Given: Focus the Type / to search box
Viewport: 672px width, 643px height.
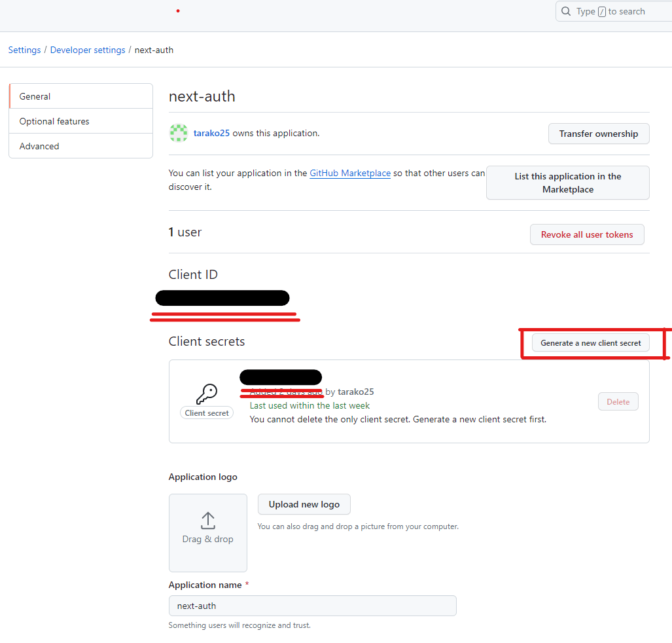Looking at the screenshot, I should [614, 11].
